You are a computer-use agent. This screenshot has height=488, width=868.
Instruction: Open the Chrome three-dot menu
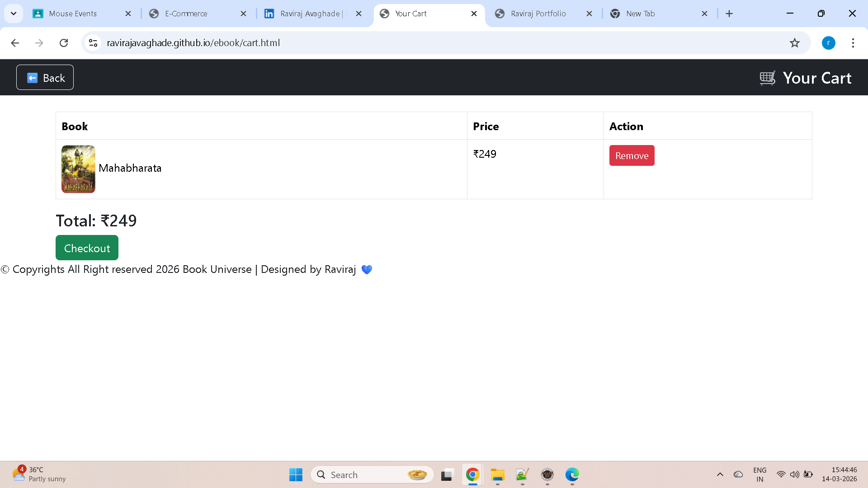(853, 43)
